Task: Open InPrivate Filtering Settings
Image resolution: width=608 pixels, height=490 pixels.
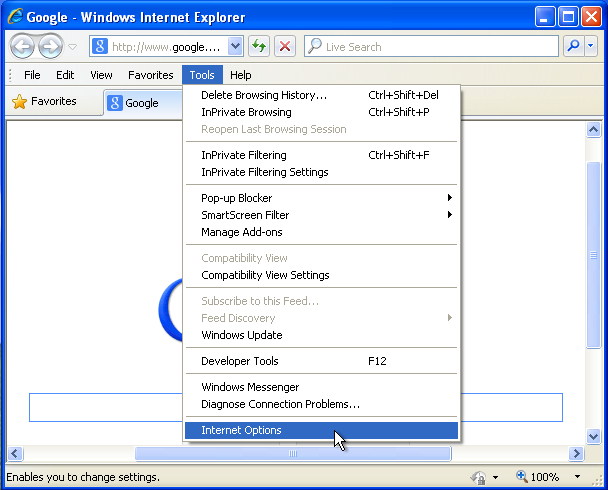Action: pyautogui.click(x=321, y=172)
